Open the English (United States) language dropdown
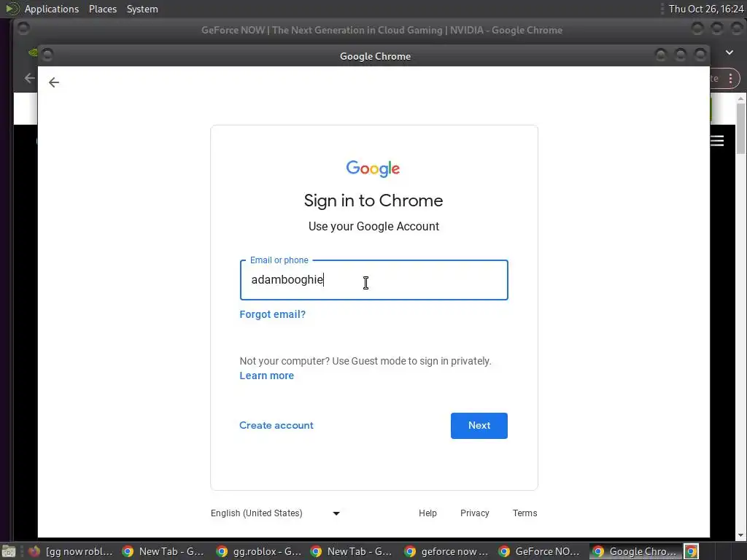 pos(275,513)
